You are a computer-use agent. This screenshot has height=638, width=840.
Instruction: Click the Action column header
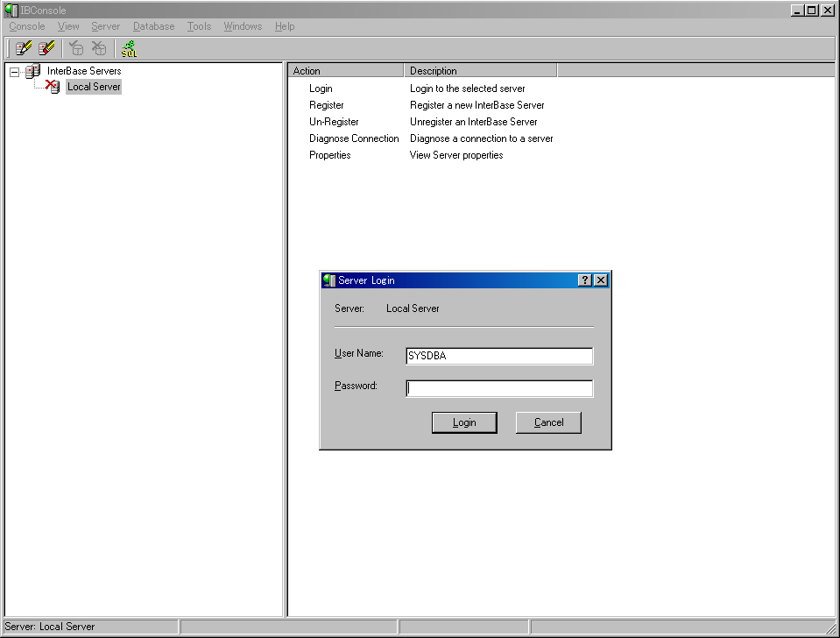click(x=346, y=71)
